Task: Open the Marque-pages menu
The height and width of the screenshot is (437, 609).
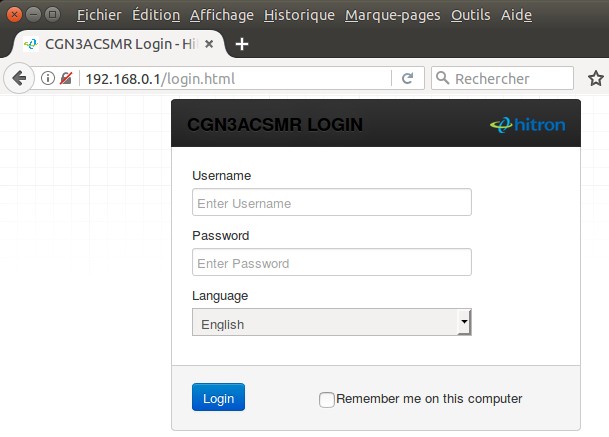Action: [x=393, y=15]
